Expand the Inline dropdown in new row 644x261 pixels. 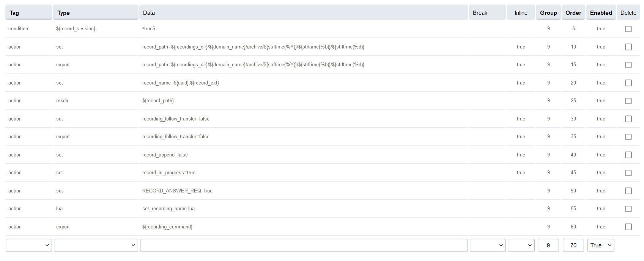[521, 245]
